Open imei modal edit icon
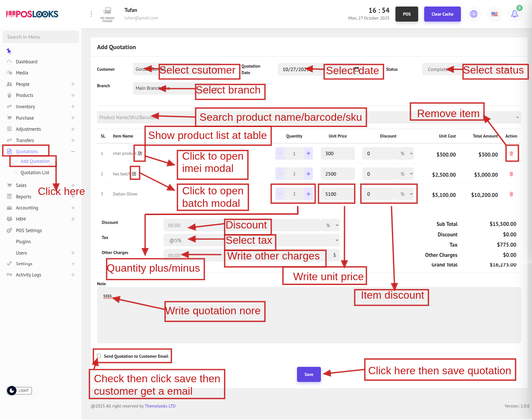 point(140,153)
